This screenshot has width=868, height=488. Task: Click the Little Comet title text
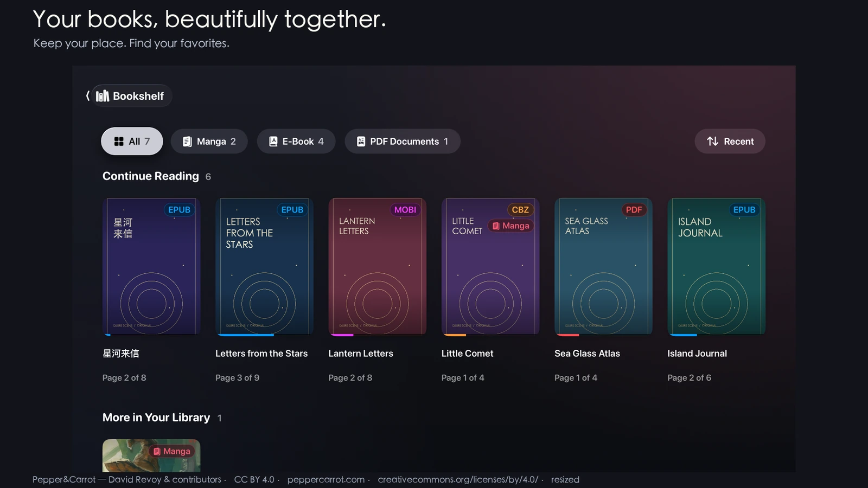point(468,354)
